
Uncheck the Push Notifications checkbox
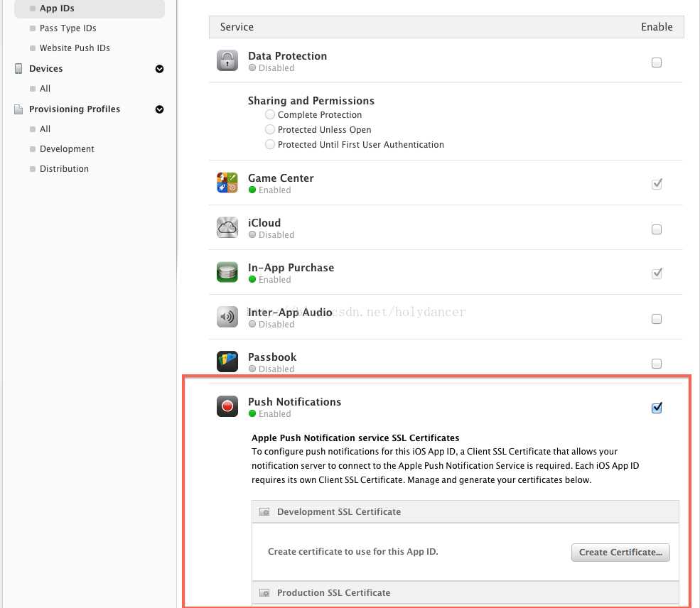pos(656,408)
